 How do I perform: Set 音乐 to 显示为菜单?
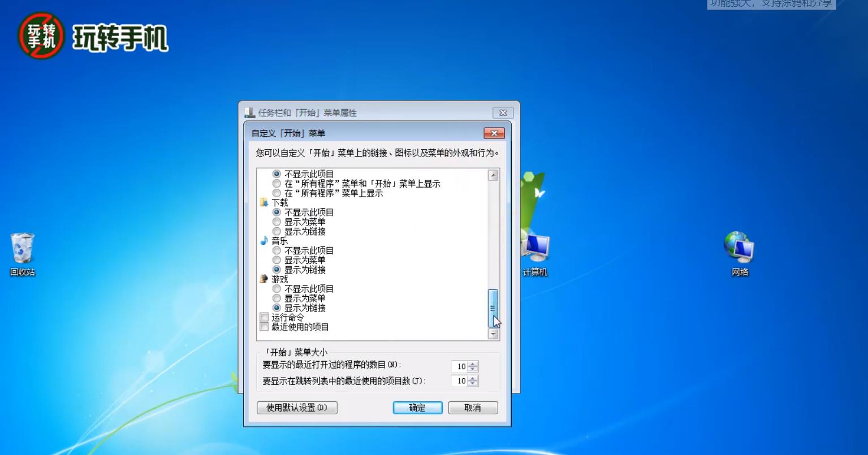[x=277, y=260]
